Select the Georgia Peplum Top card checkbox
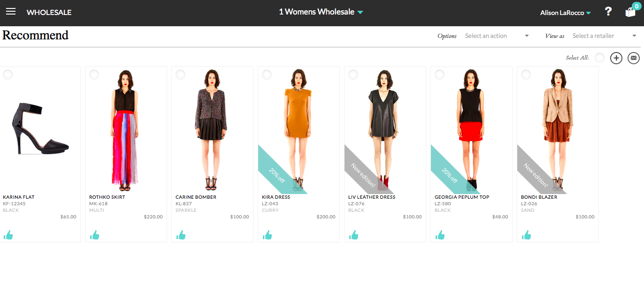Screen dimensions: 644x292 coord(439,75)
